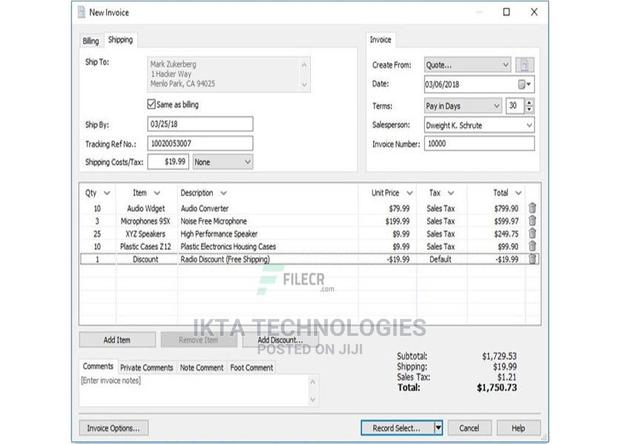Click the Invoice Number field
Image resolution: width=620 pixels, height=444 pixels.
(x=479, y=144)
